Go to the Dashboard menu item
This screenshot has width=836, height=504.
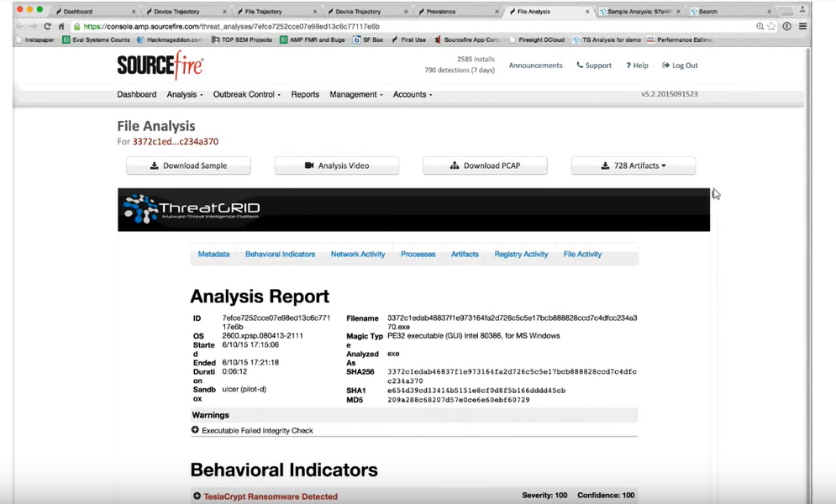[137, 94]
